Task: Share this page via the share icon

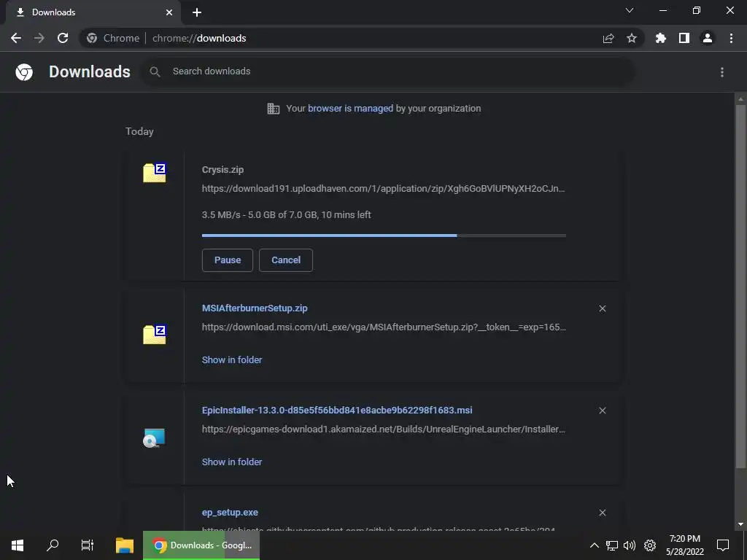Action: point(608,39)
